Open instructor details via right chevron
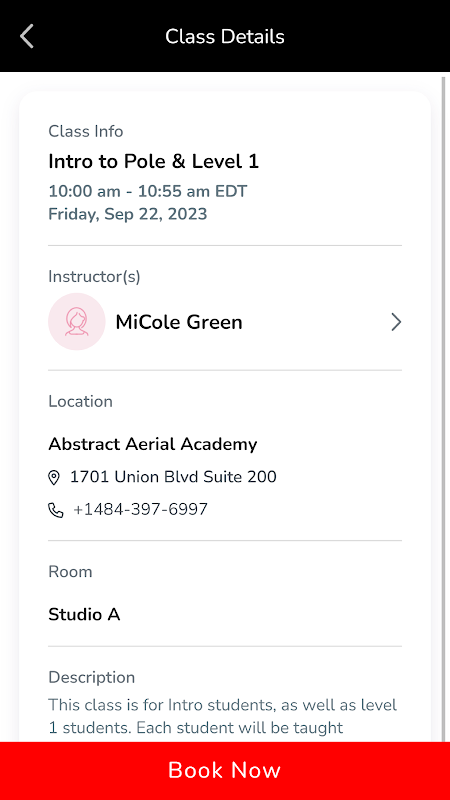450x800 pixels. [x=396, y=322]
